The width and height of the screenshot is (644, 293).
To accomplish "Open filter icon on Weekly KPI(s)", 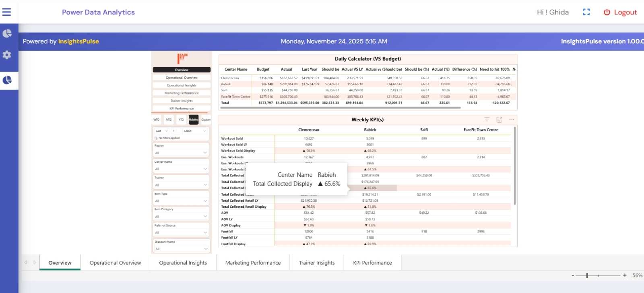I will (487, 119).
